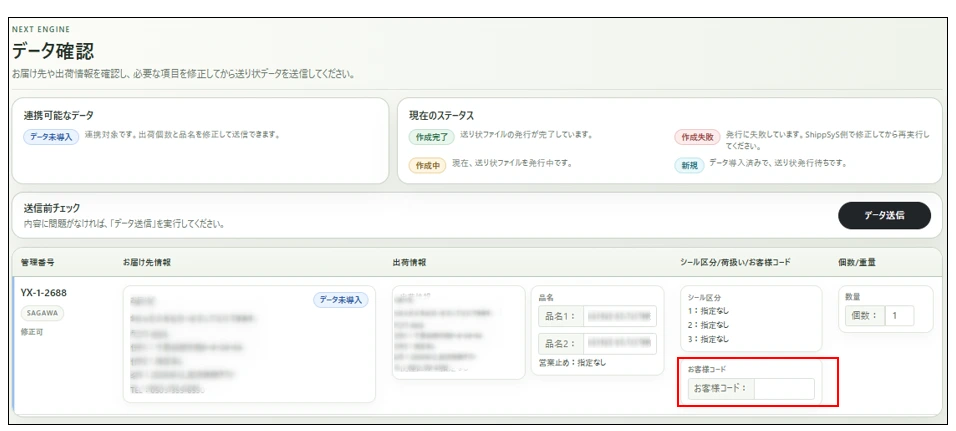Click the 作成失敗 status badge
The width and height of the screenshot is (956, 431).
697,137
